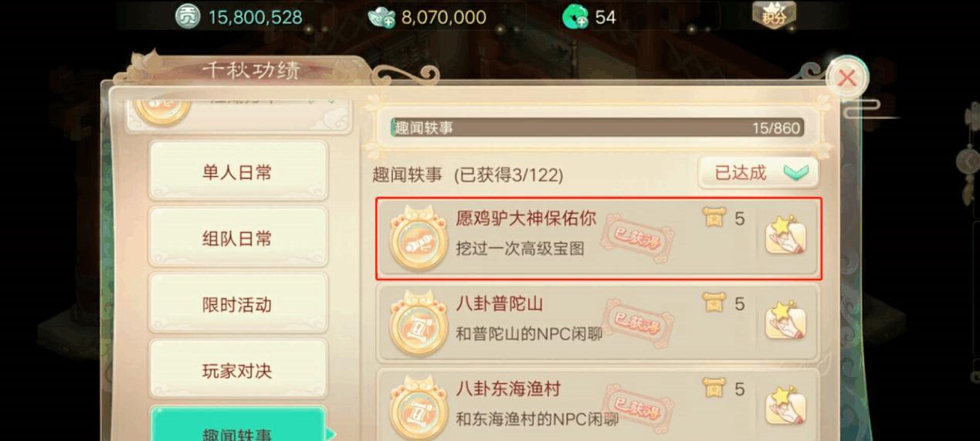
Task: Click the 趣闻轶事 15/860 progress bar
Action: click(598, 127)
